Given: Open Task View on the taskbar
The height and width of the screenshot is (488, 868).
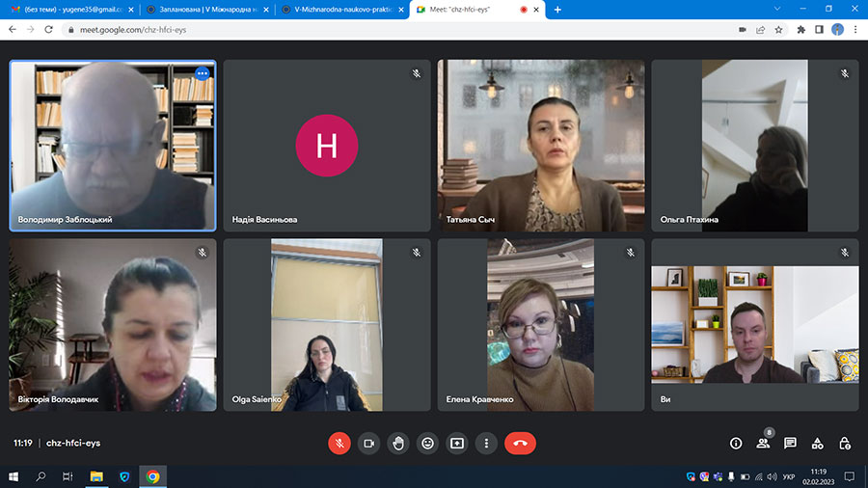Looking at the screenshot, I should point(68,476).
